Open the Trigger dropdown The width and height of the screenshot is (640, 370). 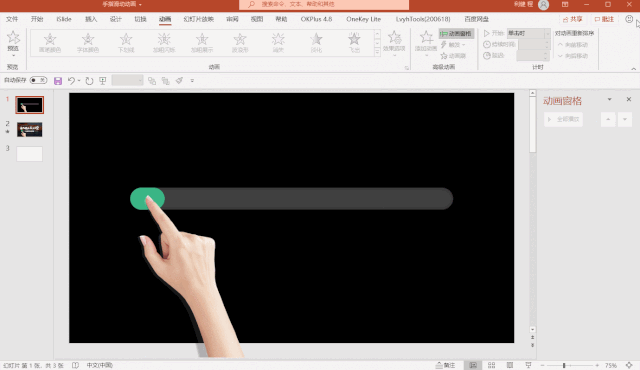[453, 44]
